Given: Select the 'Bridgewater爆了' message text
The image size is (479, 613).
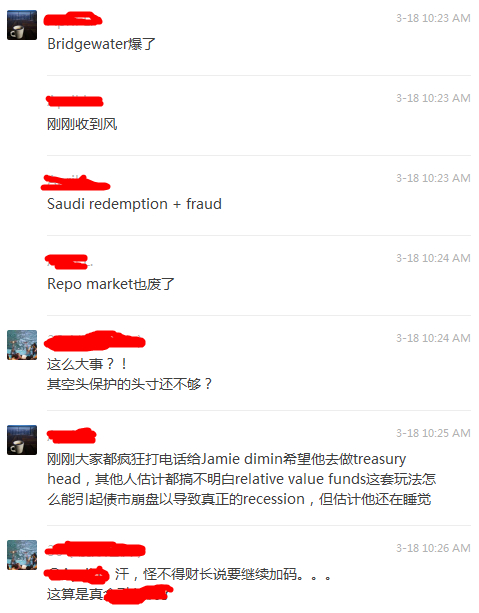Looking at the screenshot, I should pyautogui.click(x=101, y=44).
